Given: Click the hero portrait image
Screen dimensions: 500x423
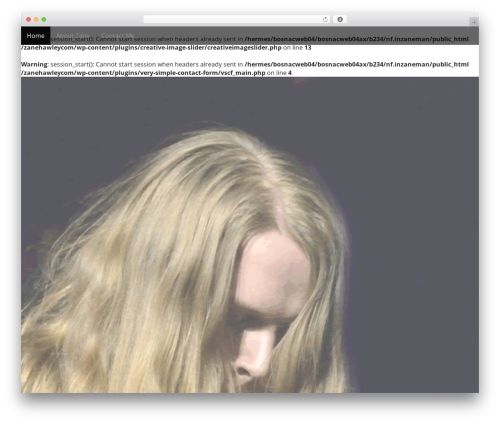Looking at the screenshot, I should point(250,235).
